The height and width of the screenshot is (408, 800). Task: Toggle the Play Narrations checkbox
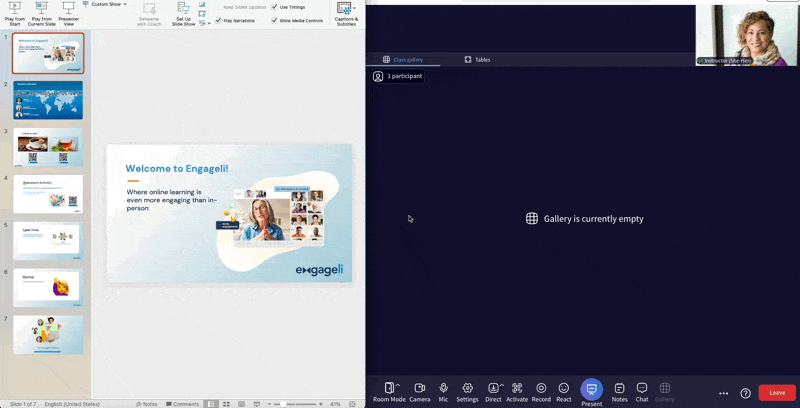tap(219, 20)
